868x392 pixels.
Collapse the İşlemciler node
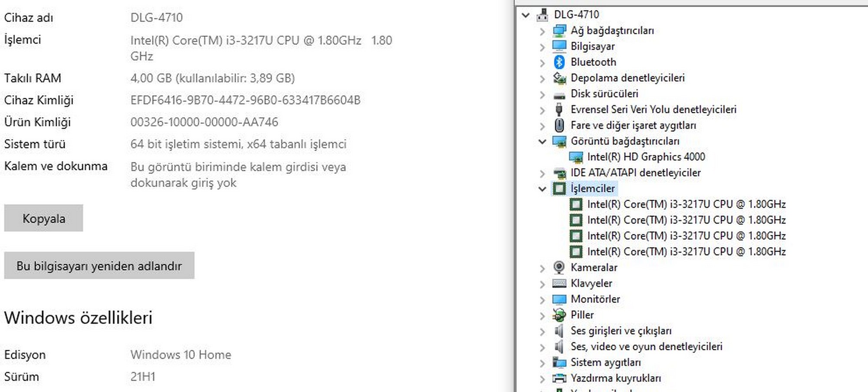tap(542, 189)
